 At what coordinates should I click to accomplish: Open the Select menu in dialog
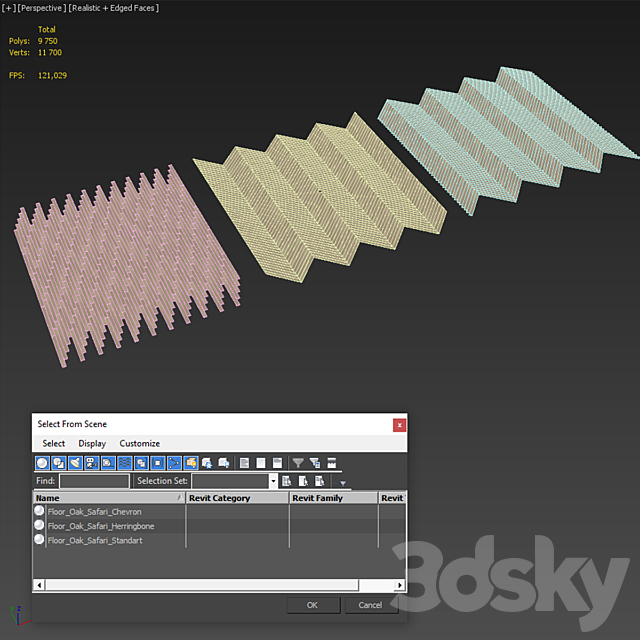coord(53,443)
